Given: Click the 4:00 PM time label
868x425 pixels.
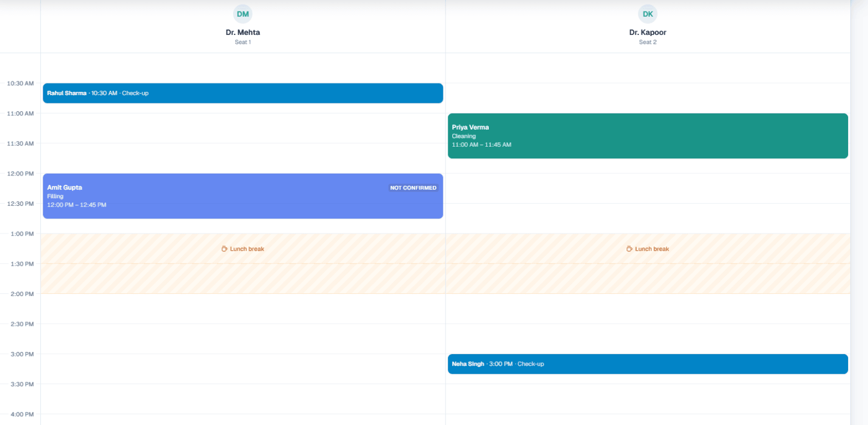Looking at the screenshot, I should tap(22, 414).
